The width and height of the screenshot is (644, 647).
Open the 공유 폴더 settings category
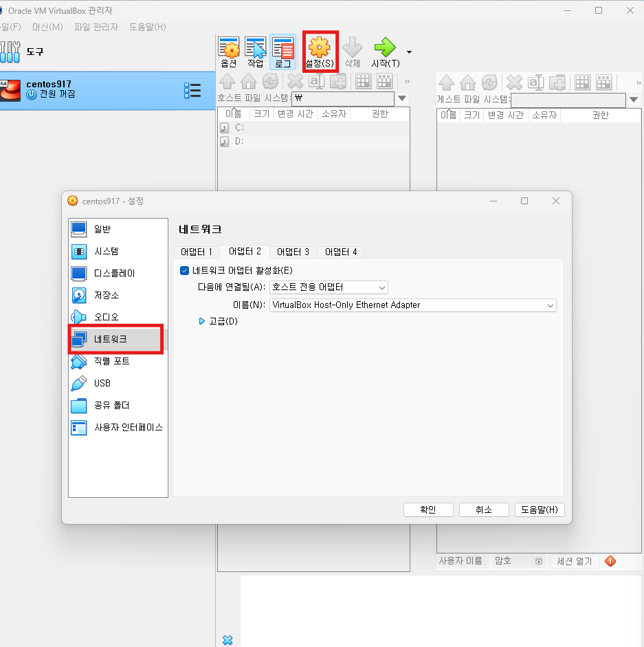click(x=118, y=405)
